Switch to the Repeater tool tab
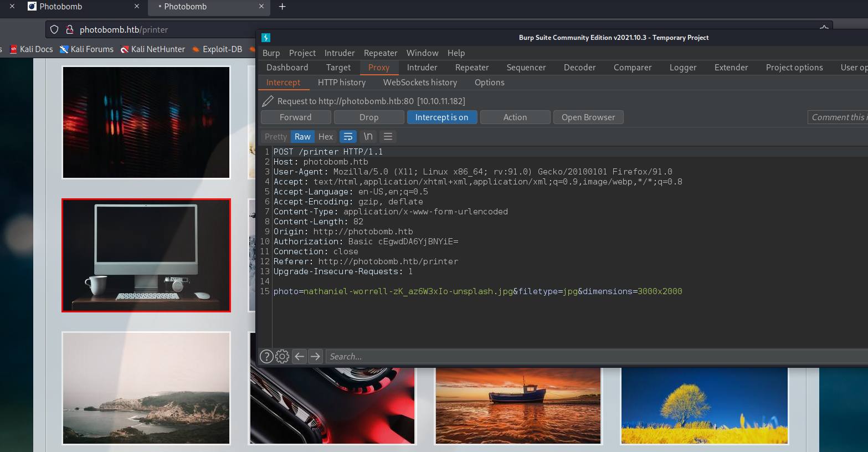 [x=472, y=68]
